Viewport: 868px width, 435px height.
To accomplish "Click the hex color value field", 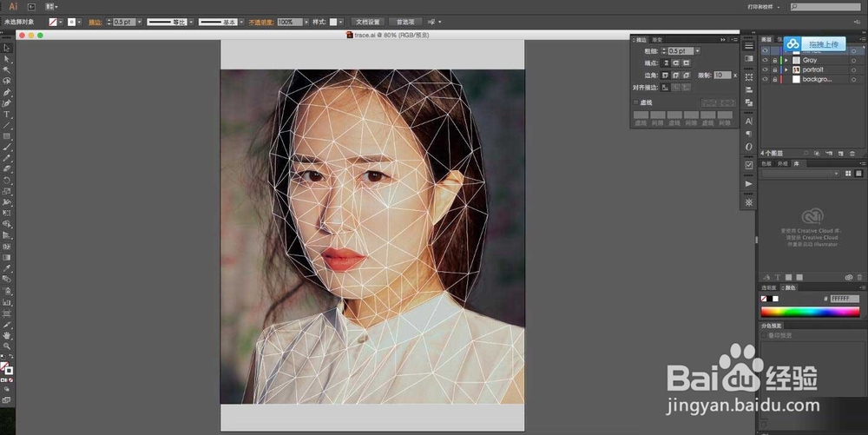I will point(845,299).
